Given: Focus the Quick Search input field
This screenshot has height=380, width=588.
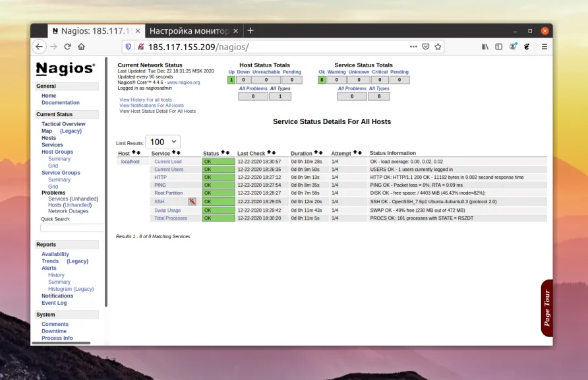Looking at the screenshot, I should pyautogui.click(x=71, y=228).
